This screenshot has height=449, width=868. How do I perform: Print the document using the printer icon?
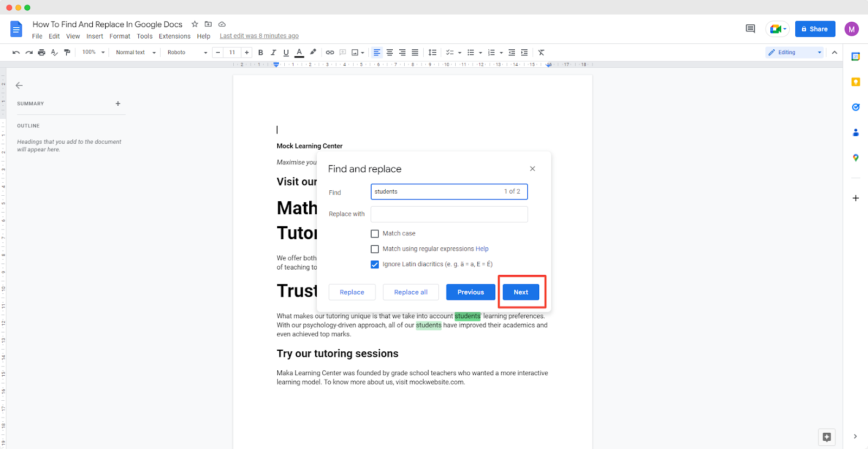coord(41,53)
